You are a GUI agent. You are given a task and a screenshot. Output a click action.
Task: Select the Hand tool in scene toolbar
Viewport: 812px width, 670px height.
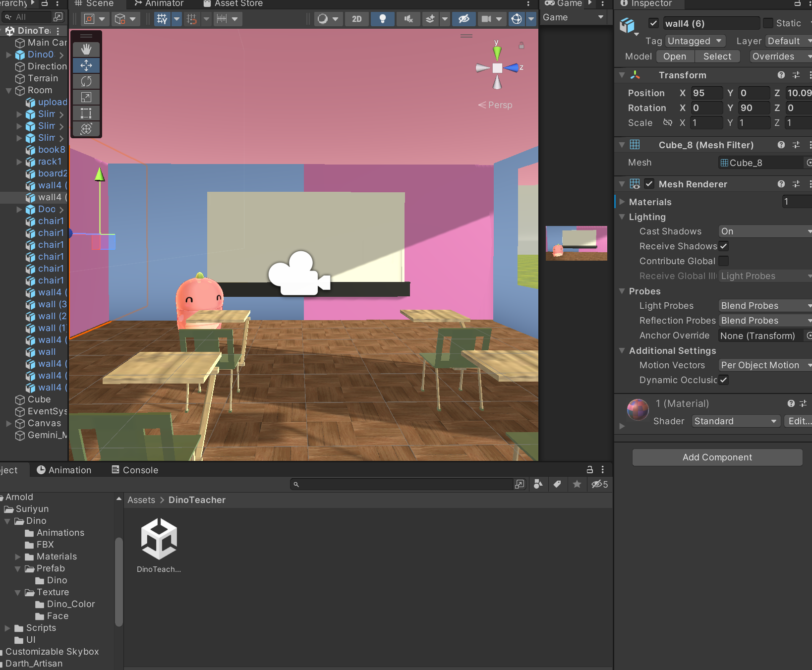point(86,50)
